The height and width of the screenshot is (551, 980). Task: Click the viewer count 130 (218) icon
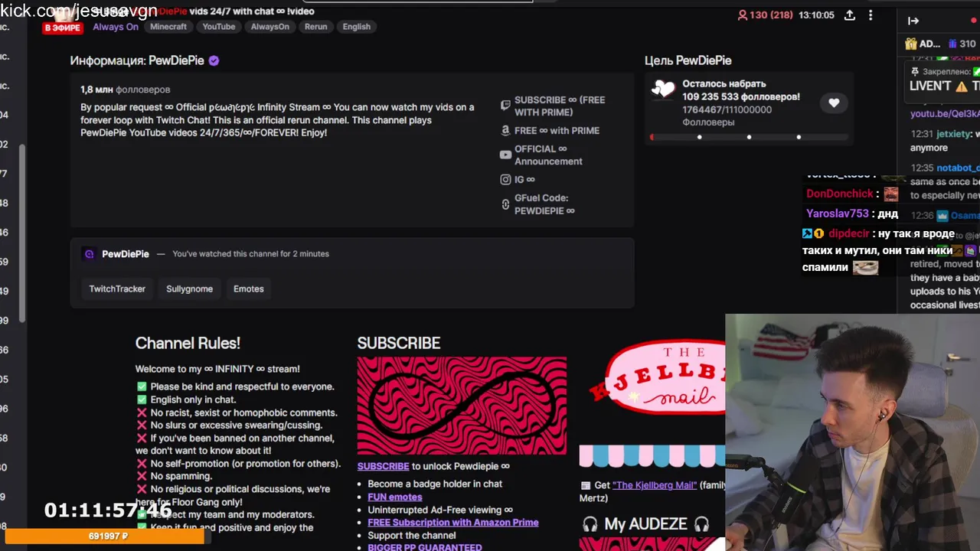pos(742,15)
